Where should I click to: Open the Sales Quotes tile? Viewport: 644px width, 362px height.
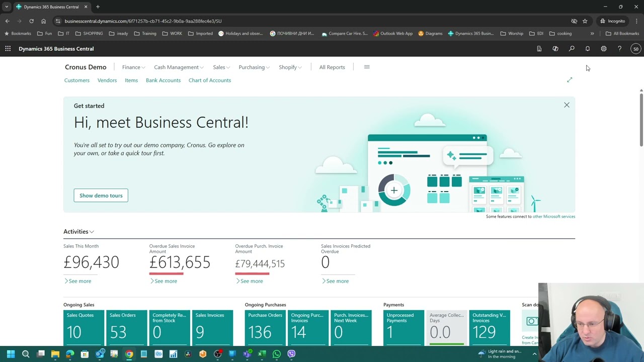click(x=84, y=328)
